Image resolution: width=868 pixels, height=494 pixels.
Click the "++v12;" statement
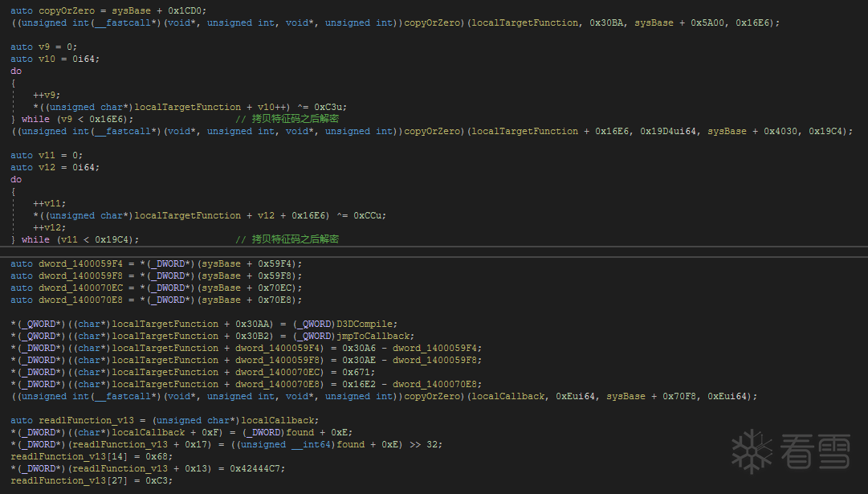coord(49,227)
